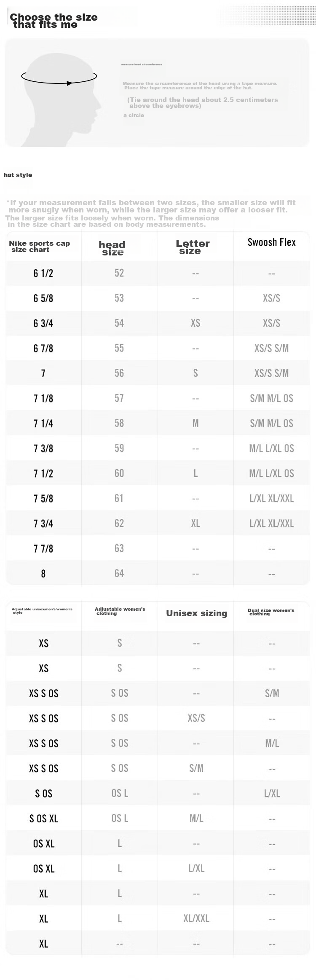
Task: Click the 7 3/4 size row label
Action: point(43,524)
